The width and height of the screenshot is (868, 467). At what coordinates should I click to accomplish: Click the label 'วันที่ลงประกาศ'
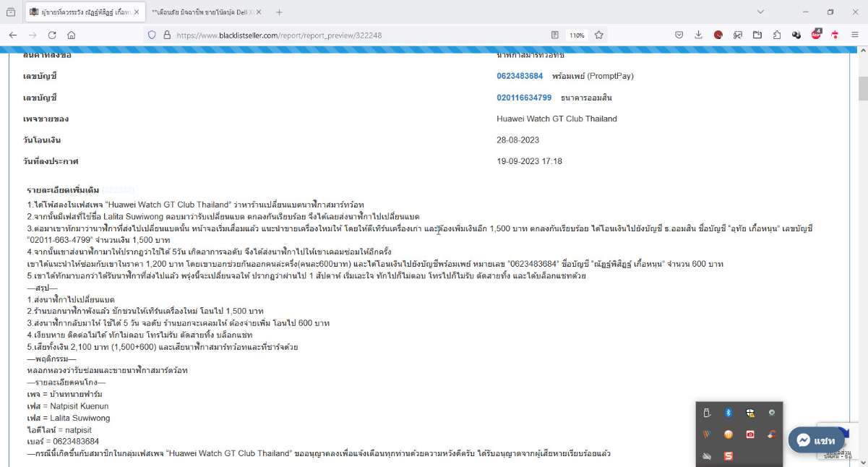coord(51,161)
